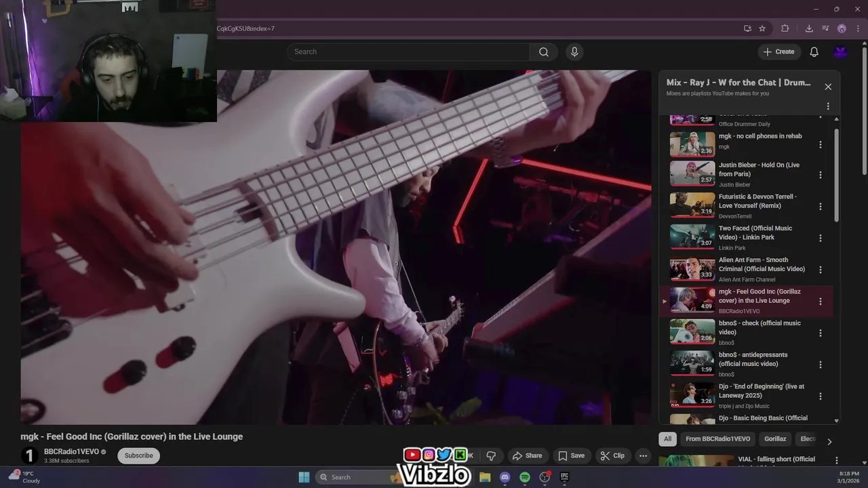Open options for bbno$ - check row

coord(821,333)
